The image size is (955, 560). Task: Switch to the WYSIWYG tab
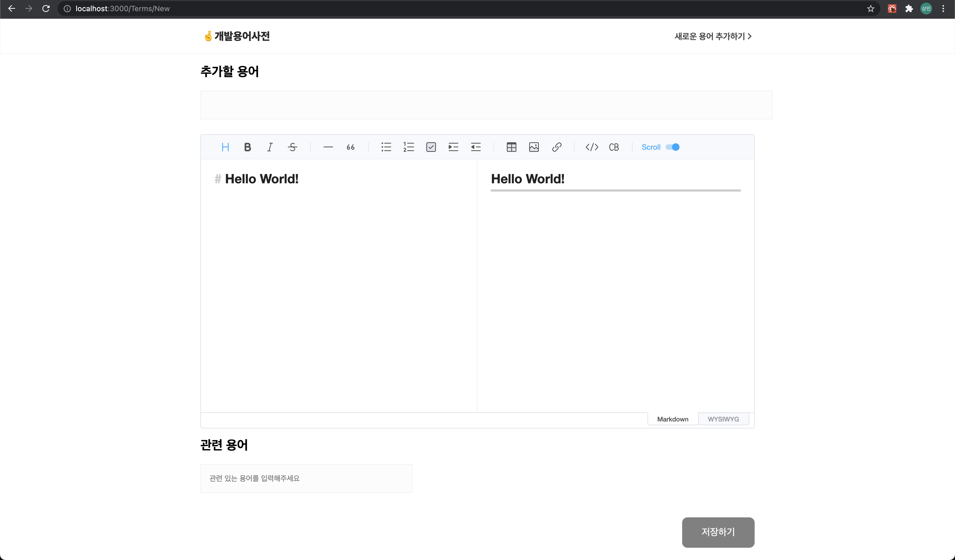coord(723,419)
